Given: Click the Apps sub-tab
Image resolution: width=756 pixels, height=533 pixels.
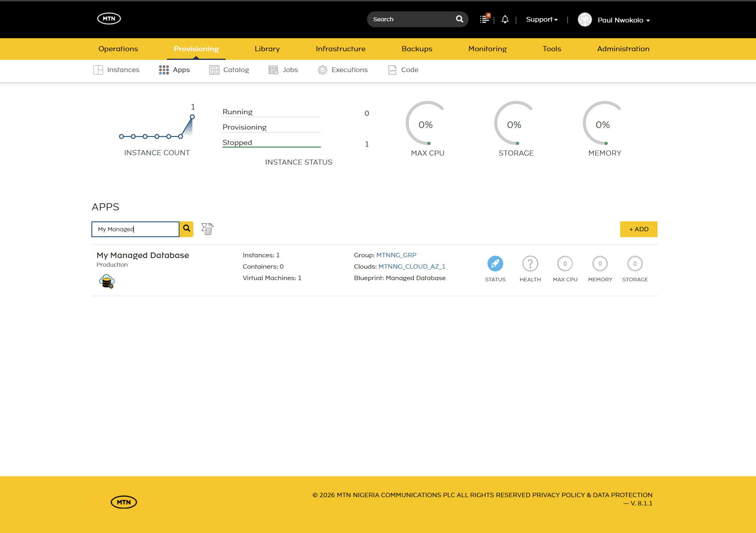Looking at the screenshot, I should (x=174, y=70).
